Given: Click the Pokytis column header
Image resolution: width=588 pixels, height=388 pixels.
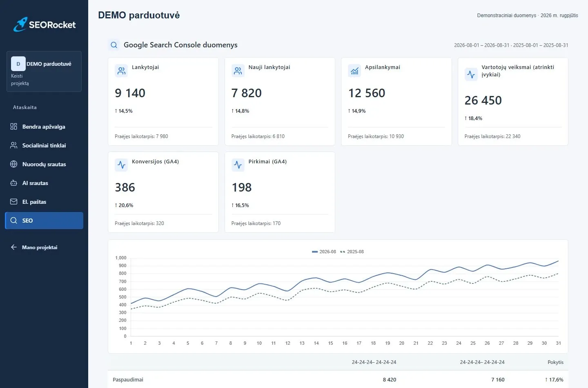Looking at the screenshot, I should 555,362.
